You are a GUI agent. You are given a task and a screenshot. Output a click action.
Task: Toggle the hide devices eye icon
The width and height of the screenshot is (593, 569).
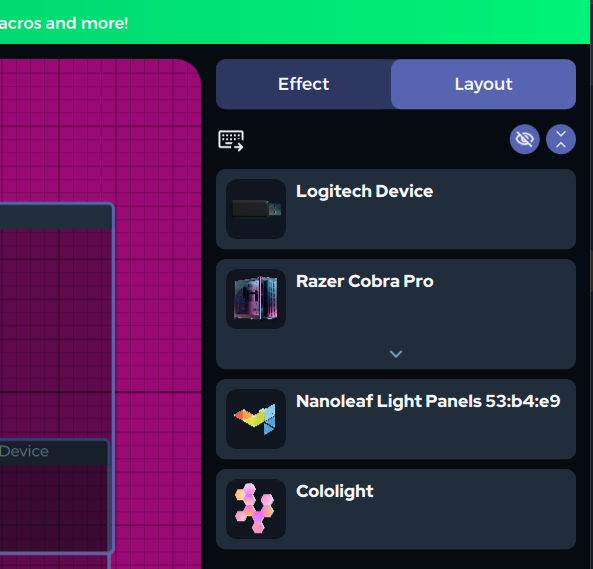524,139
